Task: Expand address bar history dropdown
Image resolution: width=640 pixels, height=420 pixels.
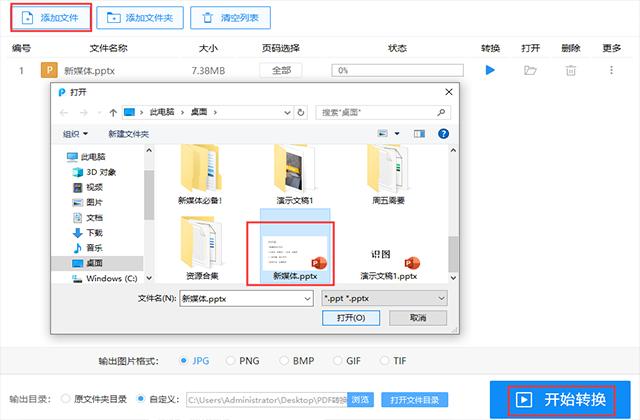Action: pos(287,113)
